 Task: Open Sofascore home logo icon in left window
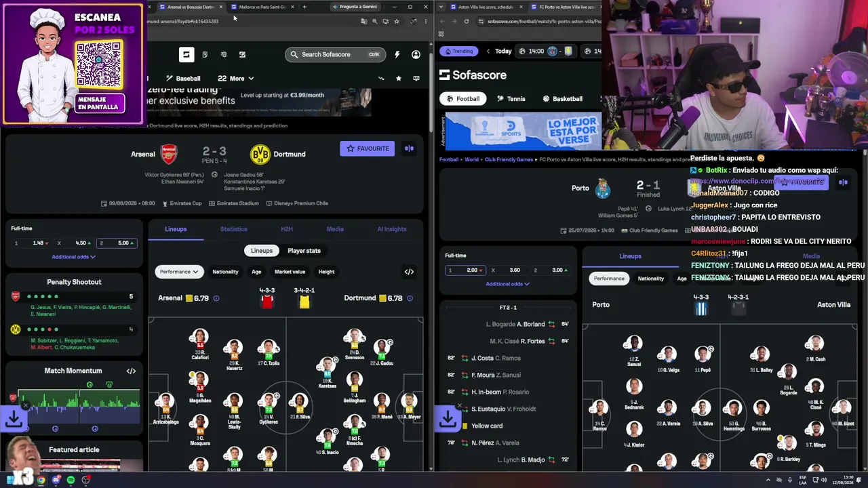point(186,54)
